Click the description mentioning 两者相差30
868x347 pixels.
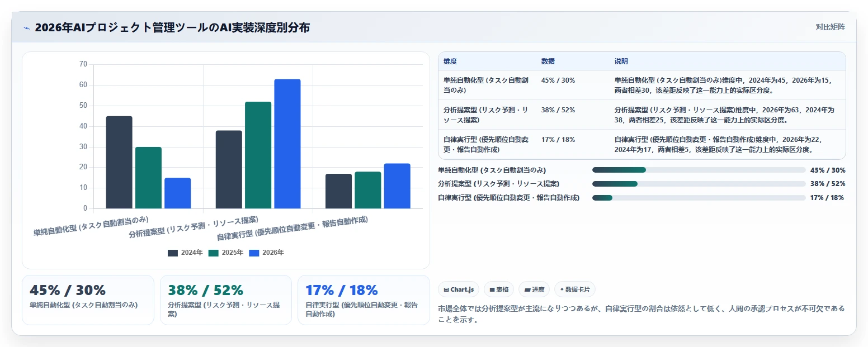725,85
